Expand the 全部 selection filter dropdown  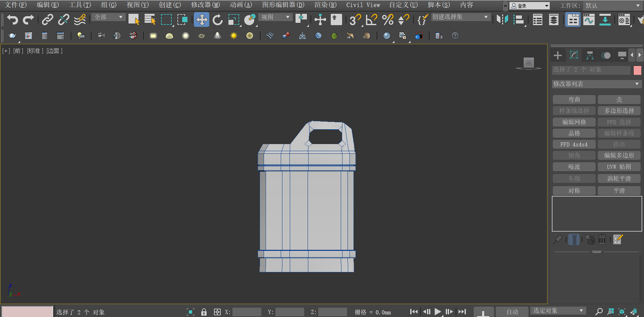[109, 17]
